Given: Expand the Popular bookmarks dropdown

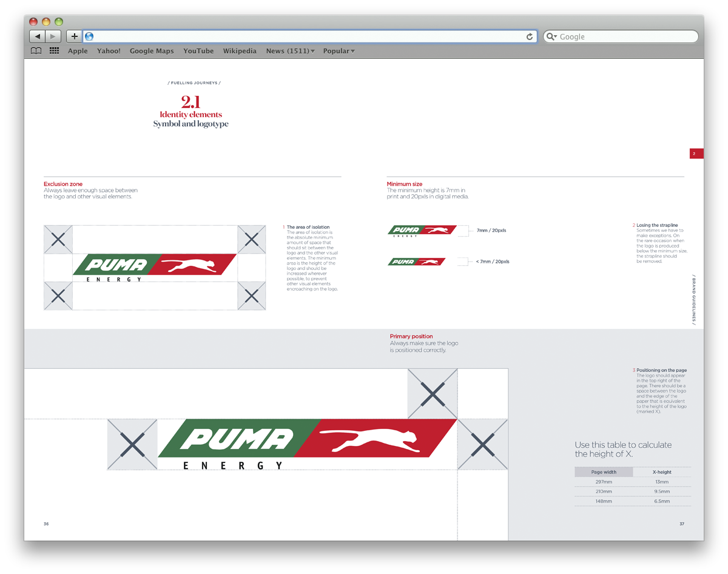Looking at the screenshot, I should tap(339, 51).
